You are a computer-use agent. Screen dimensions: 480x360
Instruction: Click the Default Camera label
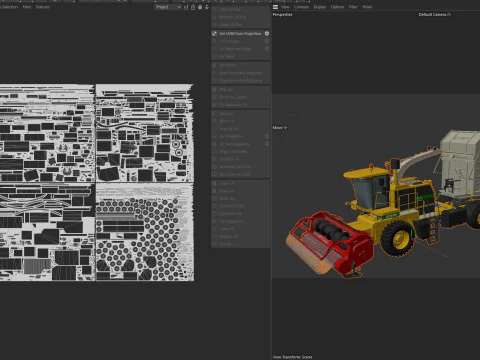435,14
